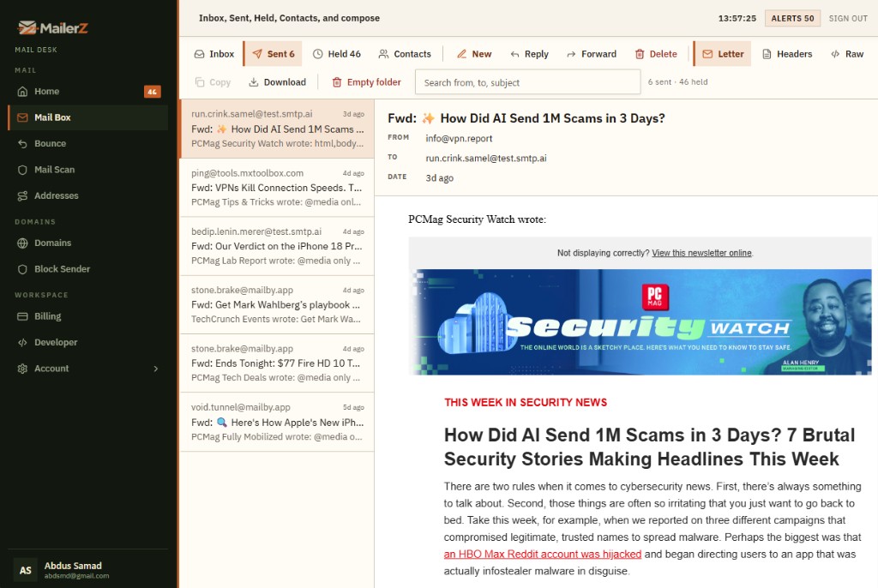Open the HBO Max Reddit account hijacked link
878x588 pixels.
click(x=543, y=555)
